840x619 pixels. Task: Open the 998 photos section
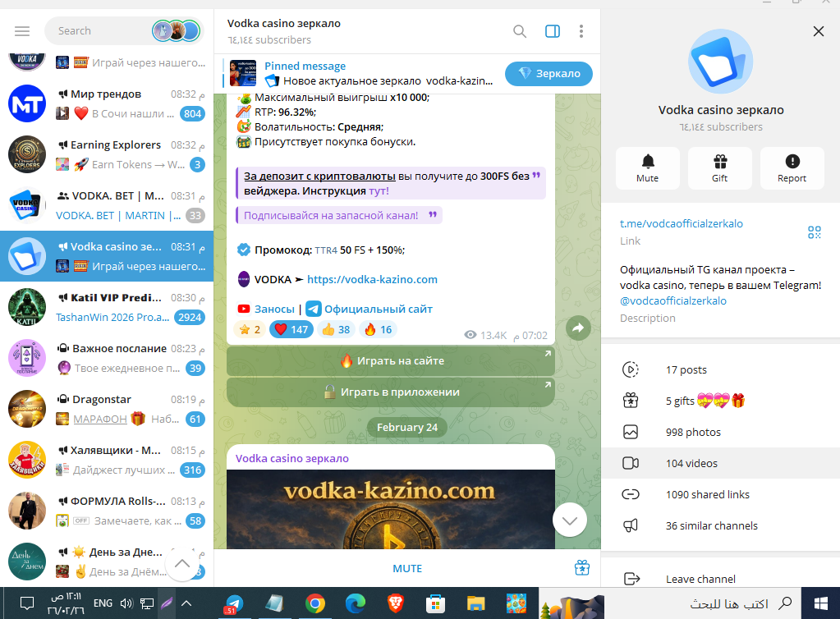pos(721,432)
